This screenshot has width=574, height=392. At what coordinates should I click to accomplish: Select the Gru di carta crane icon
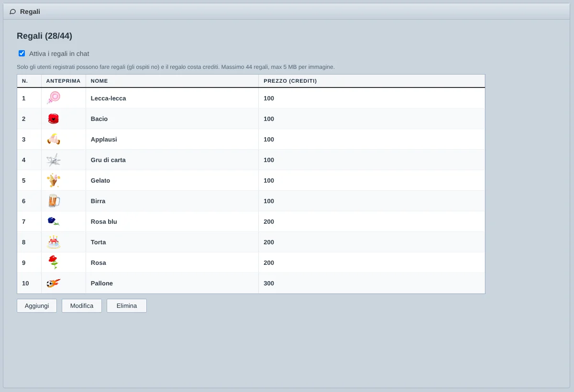pyautogui.click(x=54, y=160)
